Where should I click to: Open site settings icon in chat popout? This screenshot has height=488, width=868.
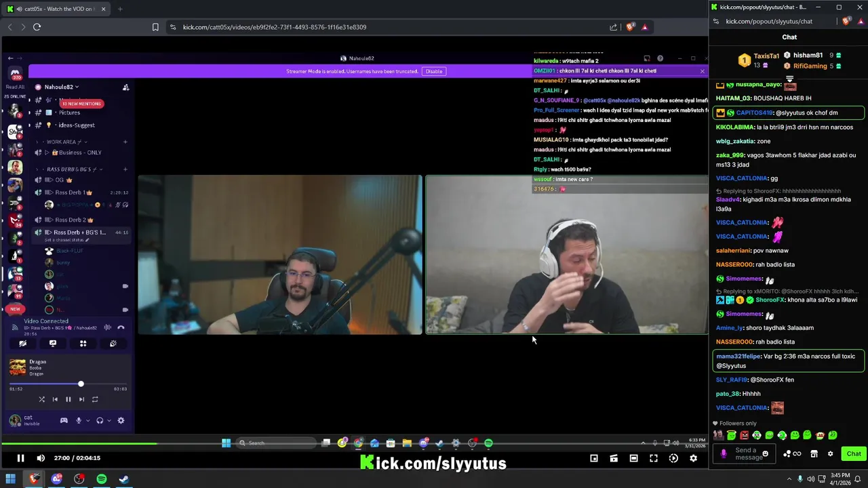pyautogui.click(x=717, y=21)
